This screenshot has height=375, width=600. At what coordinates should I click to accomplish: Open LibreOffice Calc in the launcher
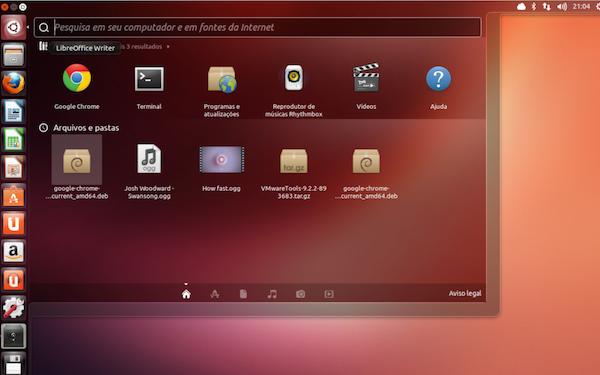(13, 139)
